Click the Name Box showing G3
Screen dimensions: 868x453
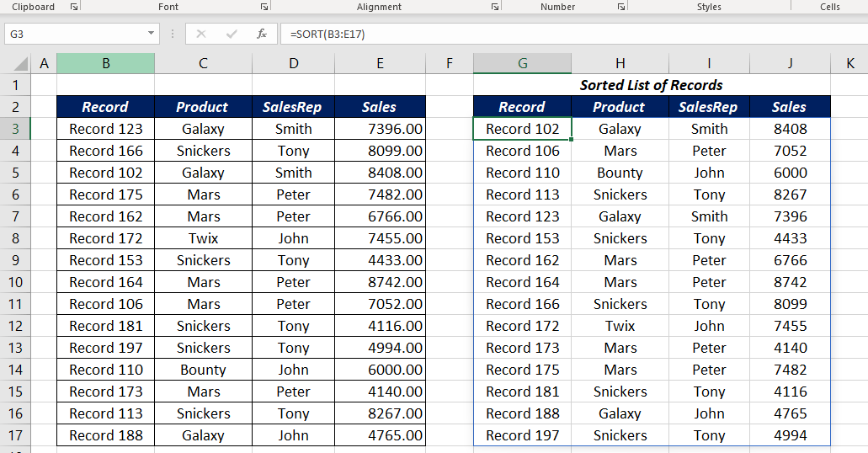coord(76,34)
